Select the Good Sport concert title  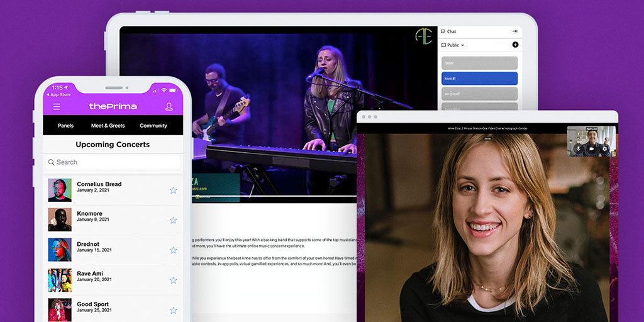point(93,304)
